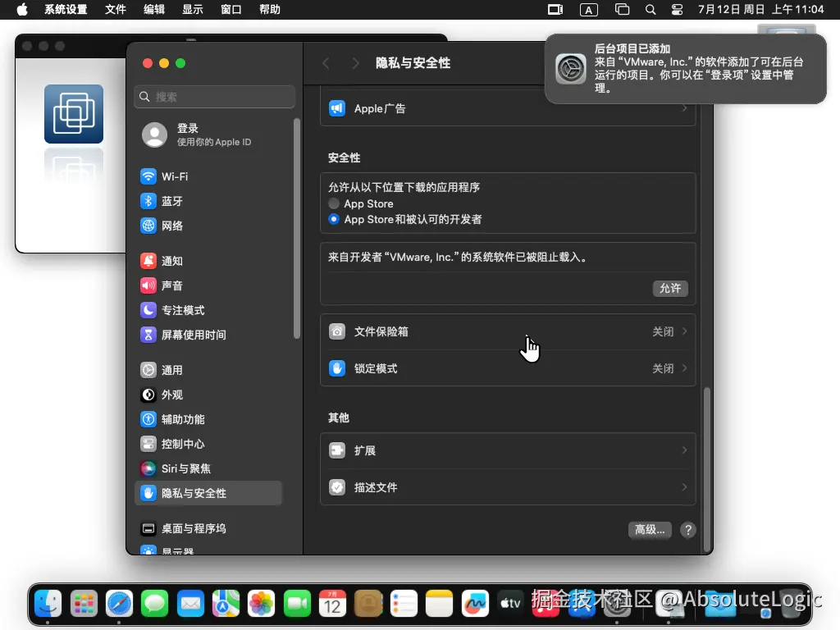Open 编辑 menu
This screenshot has height=630, width=840.
point(153,10)
